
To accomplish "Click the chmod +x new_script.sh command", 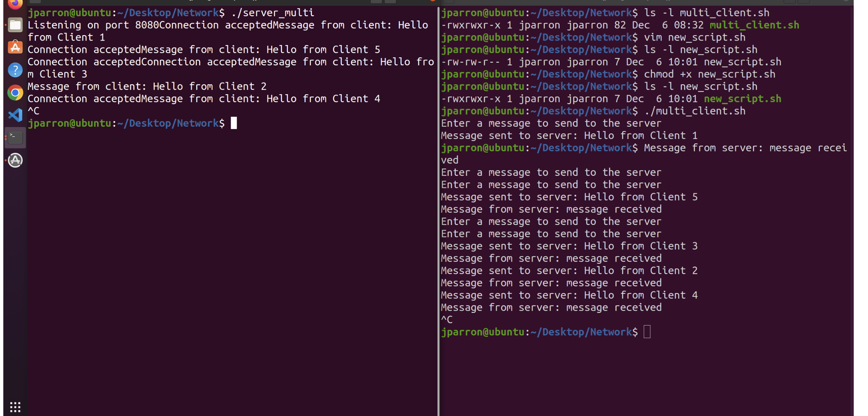I will [x=709, y=74].
